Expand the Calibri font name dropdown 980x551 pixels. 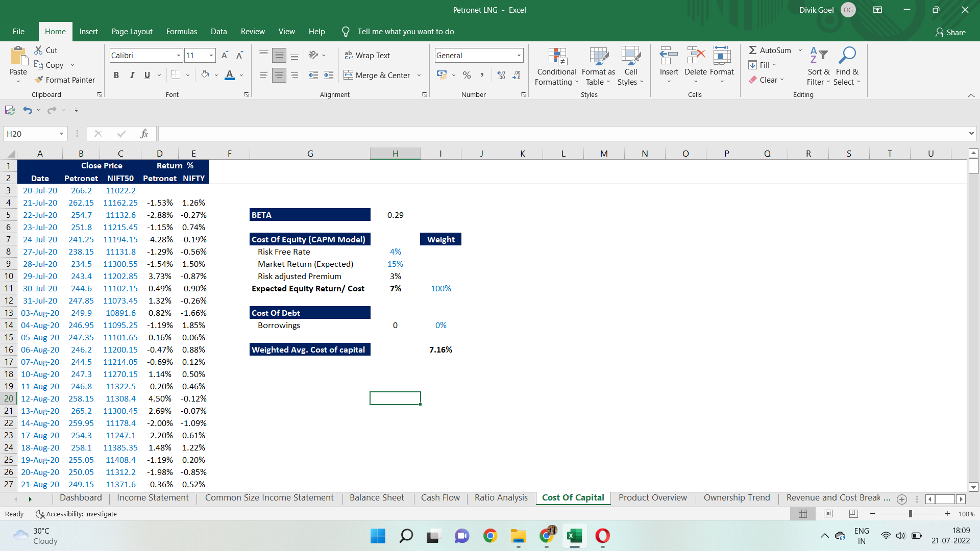tap(179, 55)
